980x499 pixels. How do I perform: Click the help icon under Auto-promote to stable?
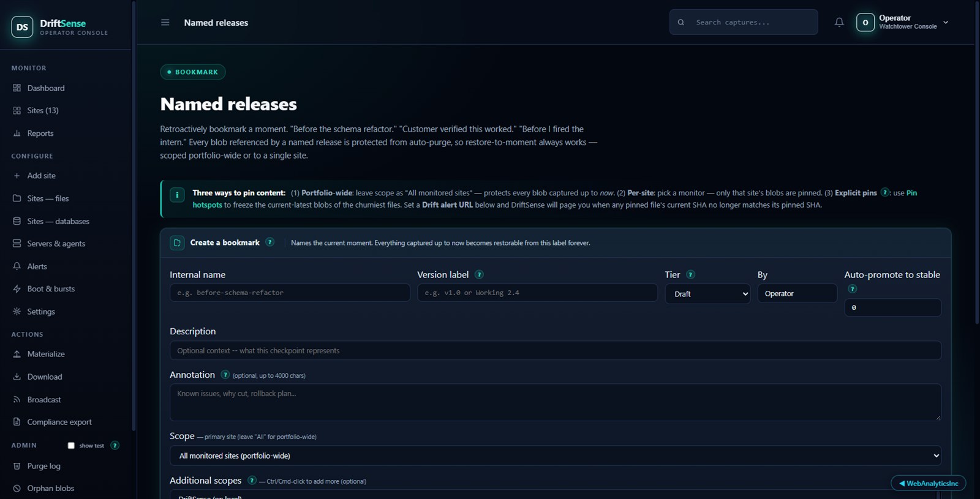[852, 289]
